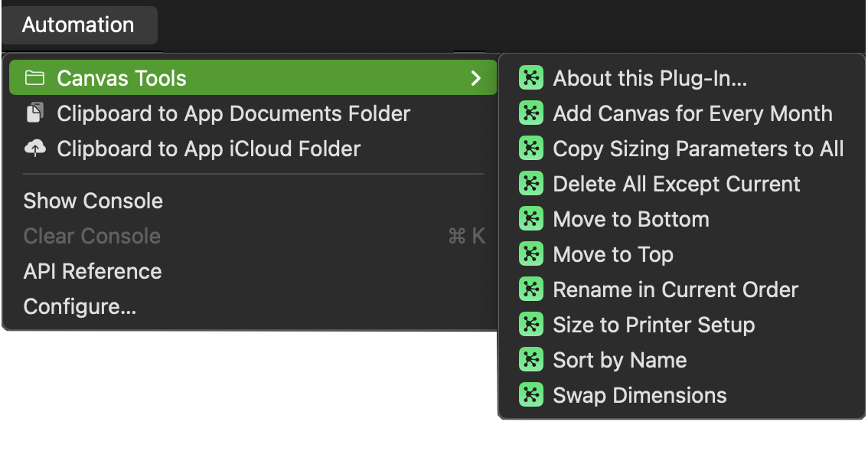Click the icon beside Copy Sizing Parameters to All
868x461 pixels.
pyautogui.click(x=530, y=149)
